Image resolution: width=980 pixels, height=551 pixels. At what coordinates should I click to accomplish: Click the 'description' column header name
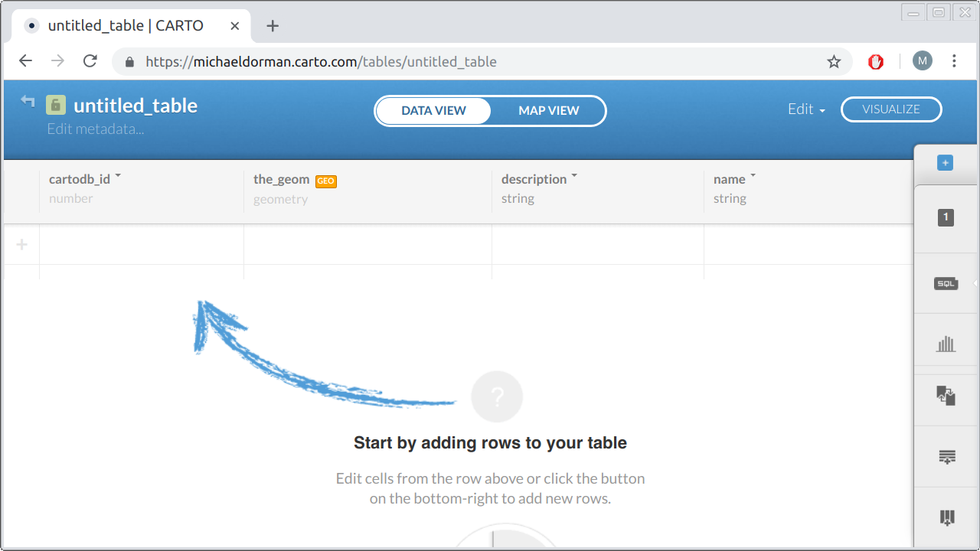tap(534, 179)
